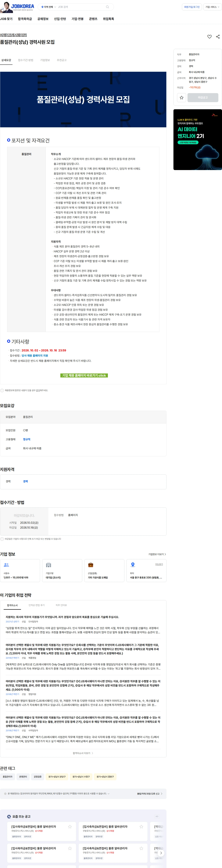The width and height of the screenshot is (222, 868).
Task: Switch to the 접수기간·방법 tab
Action: [25, 60]
